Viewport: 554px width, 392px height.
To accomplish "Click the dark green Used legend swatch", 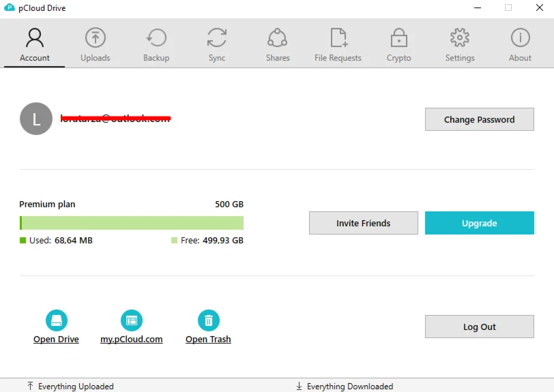I will pyautogui.click(x=23, y=241).
